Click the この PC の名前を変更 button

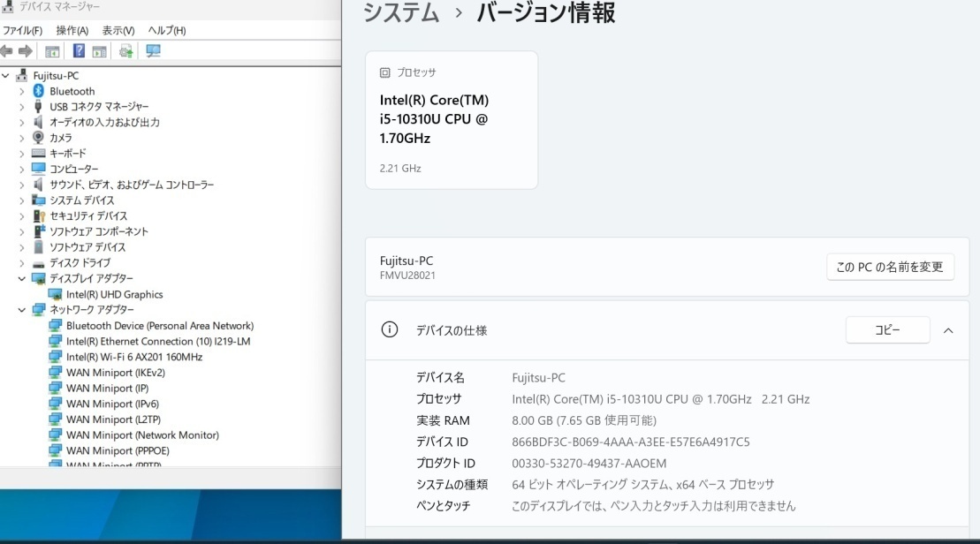click(x=890, y=267)
